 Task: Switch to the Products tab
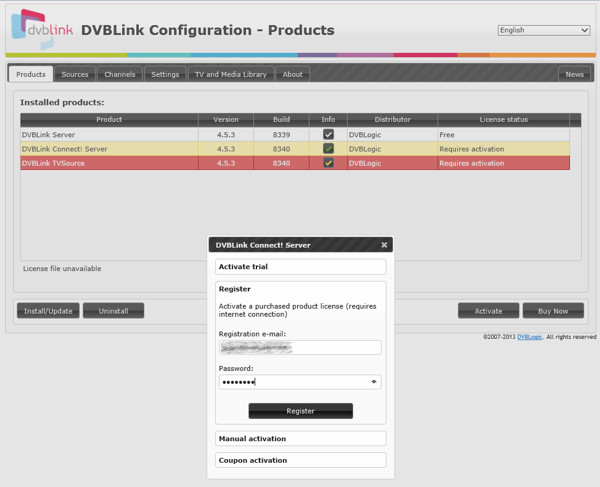[31, 74]
